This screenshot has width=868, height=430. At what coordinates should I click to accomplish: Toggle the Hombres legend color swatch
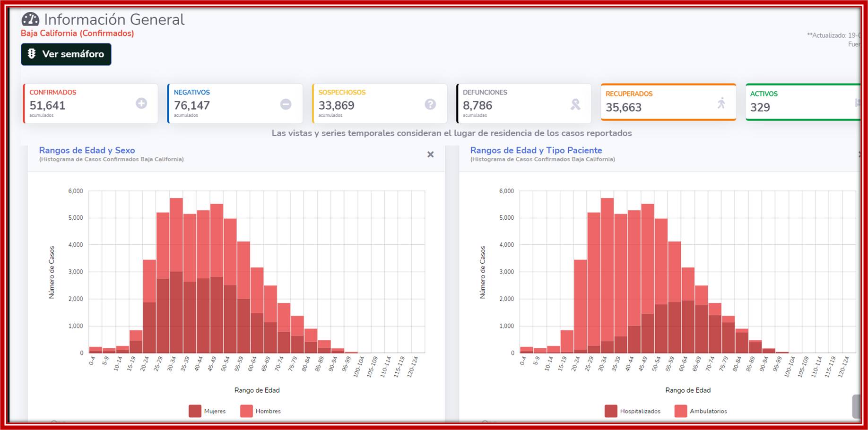246,411
